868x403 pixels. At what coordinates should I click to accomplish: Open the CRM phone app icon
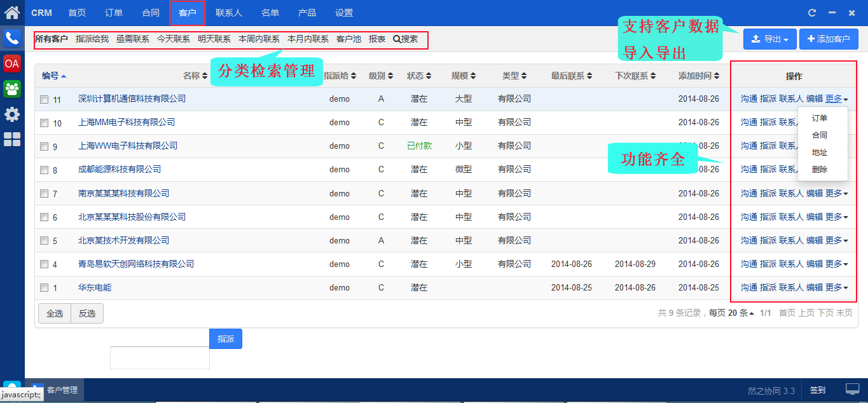12,38
